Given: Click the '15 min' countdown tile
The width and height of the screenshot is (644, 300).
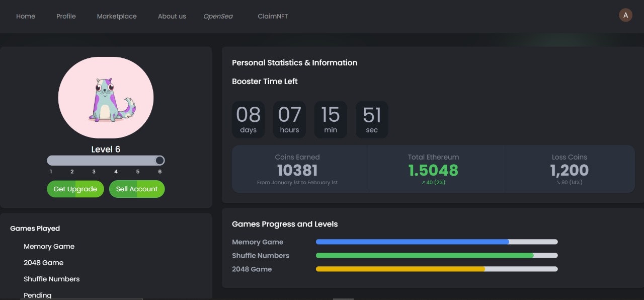Looking at the screenshot, I should (331, 120).
